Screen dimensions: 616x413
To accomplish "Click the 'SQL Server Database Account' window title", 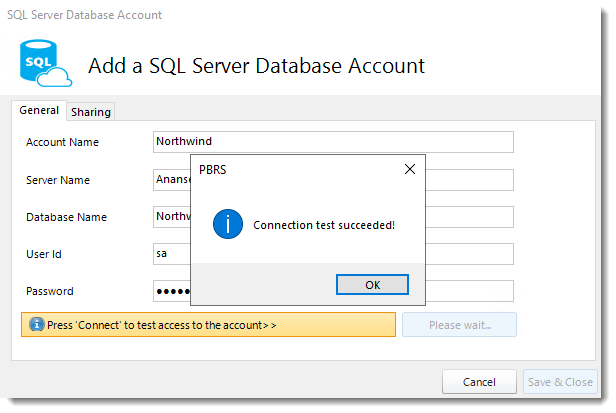I will click(84, 15).
